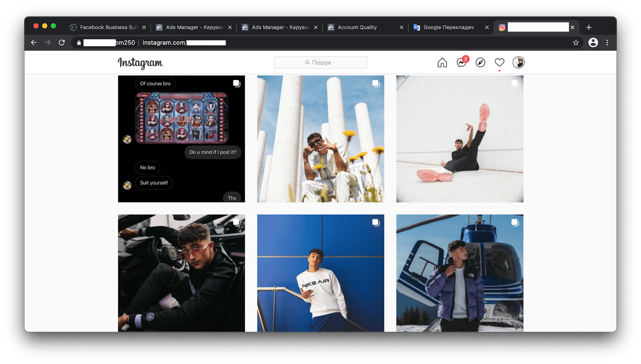Open Nike Air sweatshirt post
Image resolution: width=641 pixels, height=364 pixels.
tap(320, 273)
